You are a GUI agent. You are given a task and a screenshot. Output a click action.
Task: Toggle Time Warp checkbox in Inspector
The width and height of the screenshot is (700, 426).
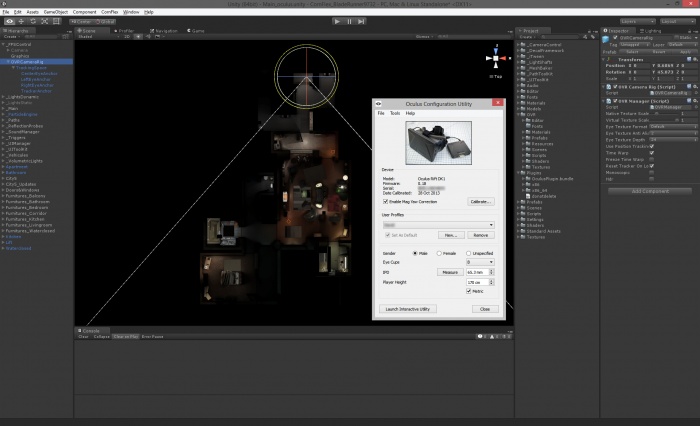pyautogui.click(x=652, y=152)
